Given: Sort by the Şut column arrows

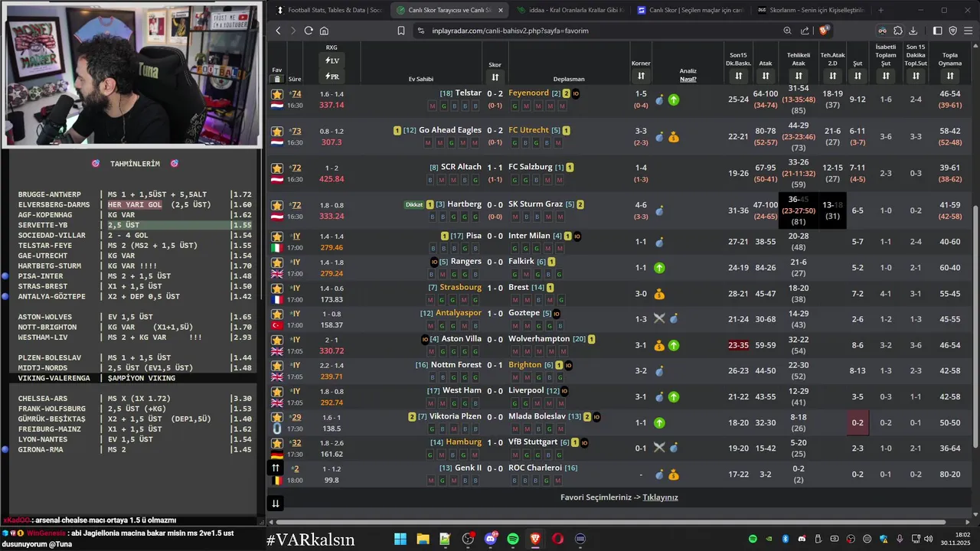Looking at the screenshot, I should [x=857, y=76].
